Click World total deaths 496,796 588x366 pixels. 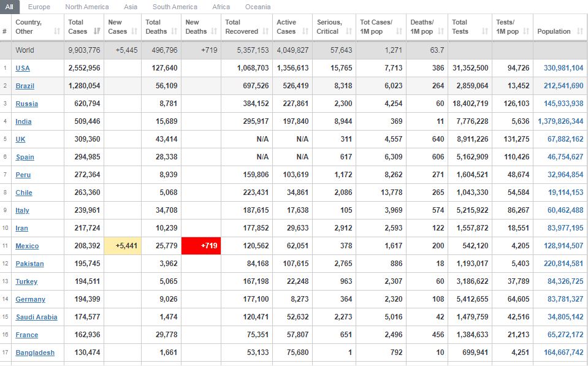[x=164, y=50]
